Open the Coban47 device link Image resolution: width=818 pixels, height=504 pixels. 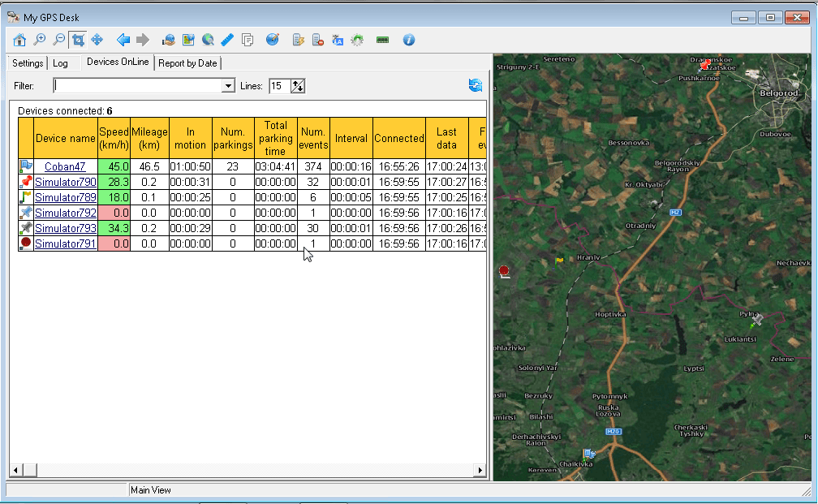coord(63,166)
